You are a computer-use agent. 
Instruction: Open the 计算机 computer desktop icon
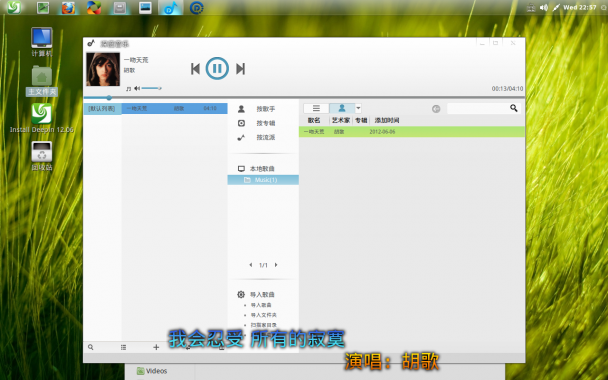(41, 42)
